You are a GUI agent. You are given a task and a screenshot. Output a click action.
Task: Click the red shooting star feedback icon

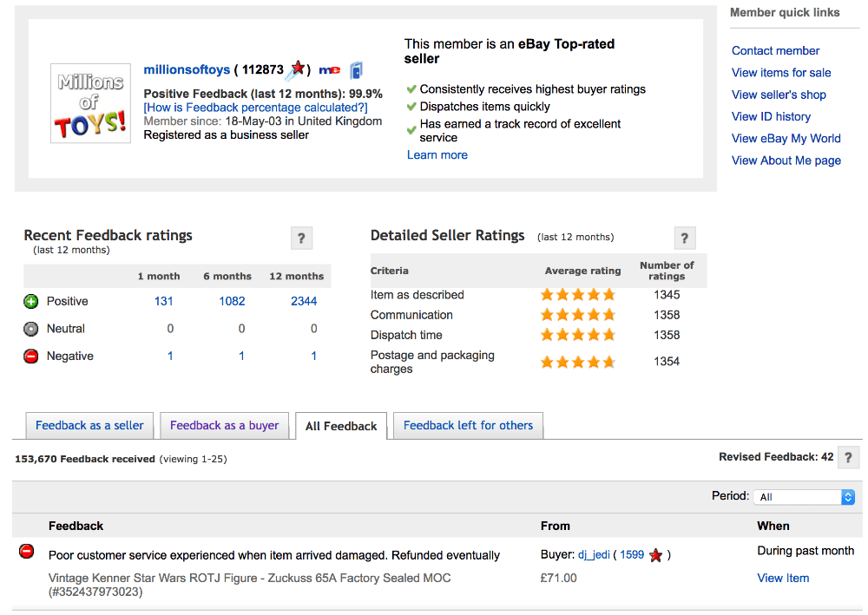(x=297, y=69)
